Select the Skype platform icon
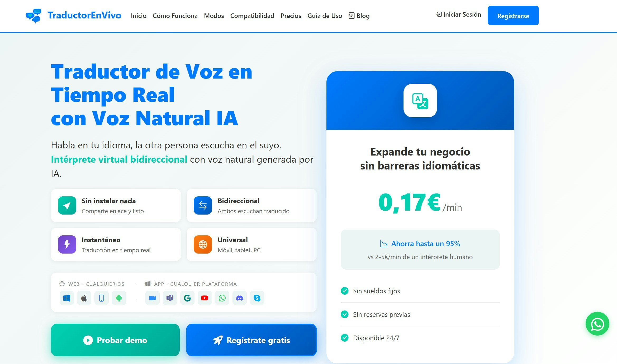 click(x=257, y=298)
